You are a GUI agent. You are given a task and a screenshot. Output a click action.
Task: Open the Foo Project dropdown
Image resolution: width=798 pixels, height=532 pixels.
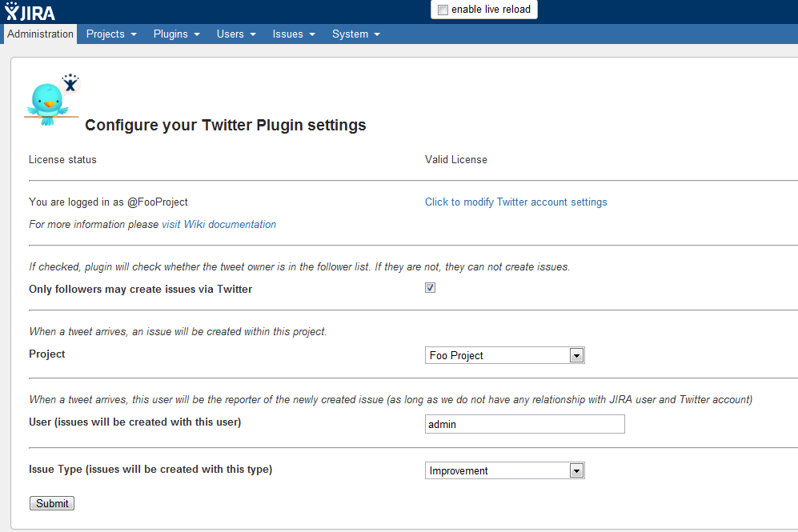(x=504, y=355)
